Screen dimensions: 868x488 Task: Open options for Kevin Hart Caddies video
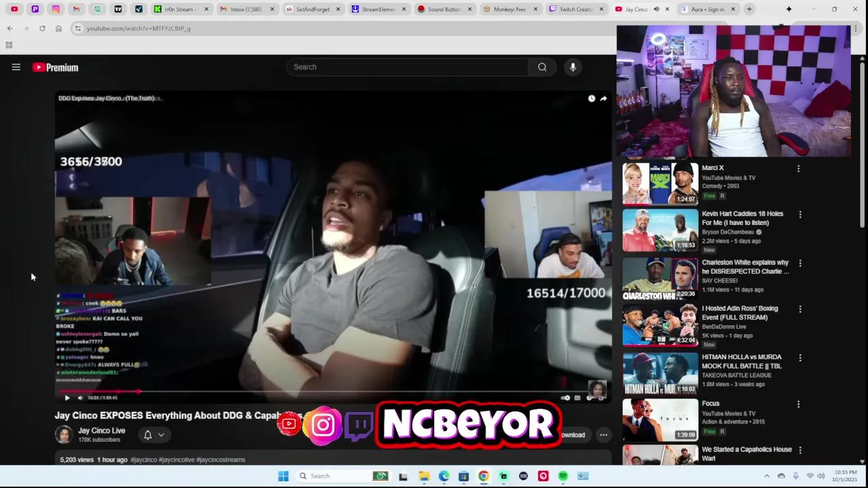[x=800, y=214]
